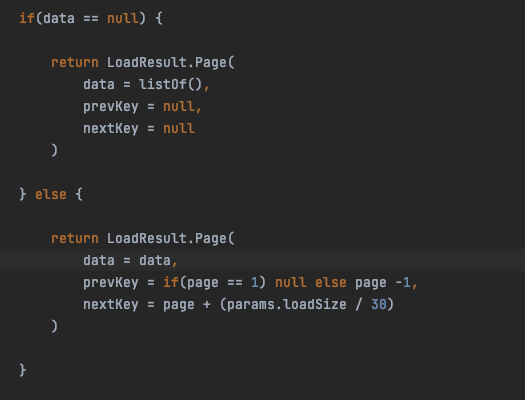The width and height of the screenshot is (525, 400).
Task: Click 'params.loadSize' in the nextKey line
Action: tap(287, 305)
